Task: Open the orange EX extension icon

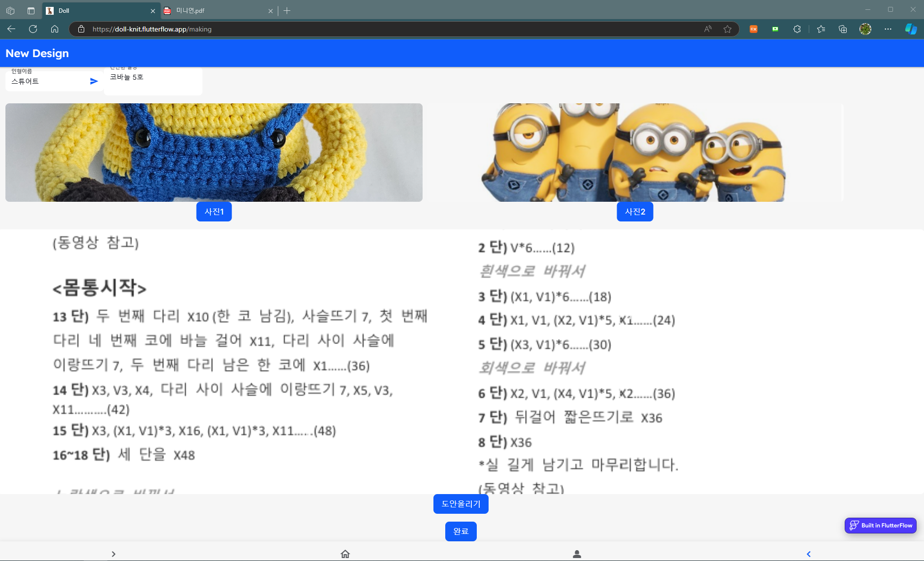Action: pyautogui.click(x=754, y=29)
